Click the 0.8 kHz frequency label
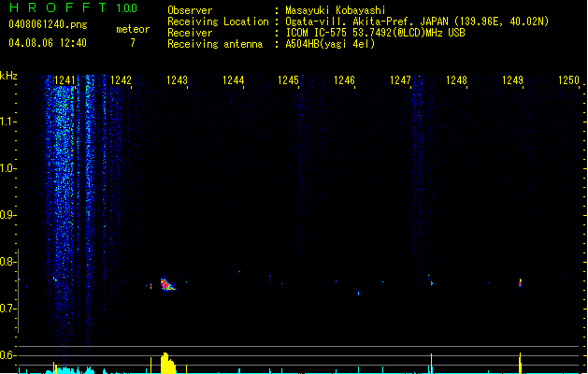588x374 pixels. pyautogui.click(x=7, y=262)
